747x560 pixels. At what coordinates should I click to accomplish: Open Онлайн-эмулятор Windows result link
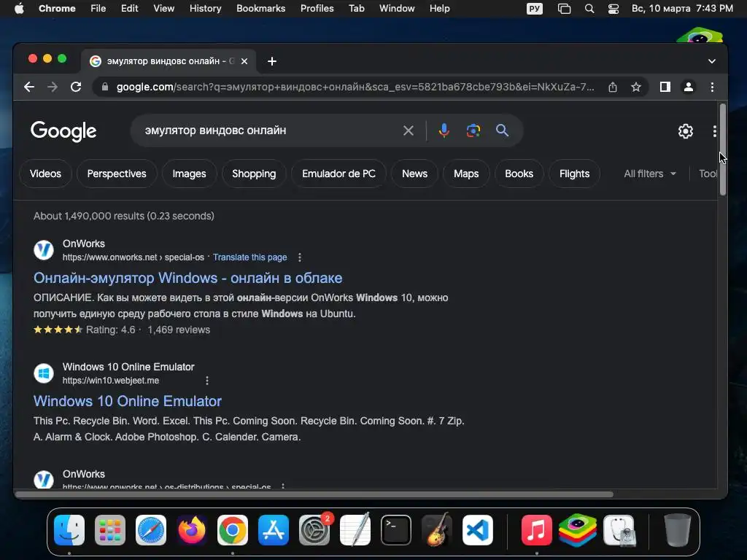click(187, 278)
